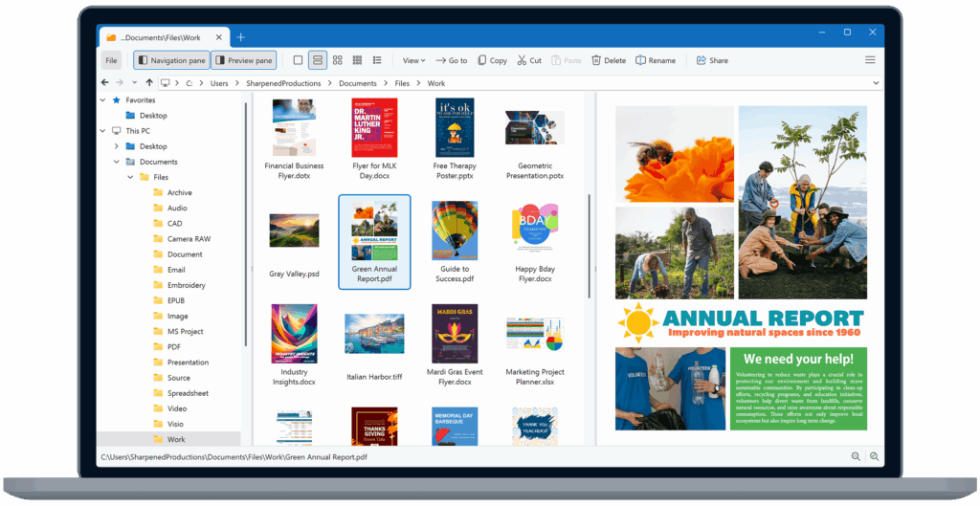The image size is (980, 506).
Task: Select the Free Therapy Poster.pptx file
Action: 455,139
